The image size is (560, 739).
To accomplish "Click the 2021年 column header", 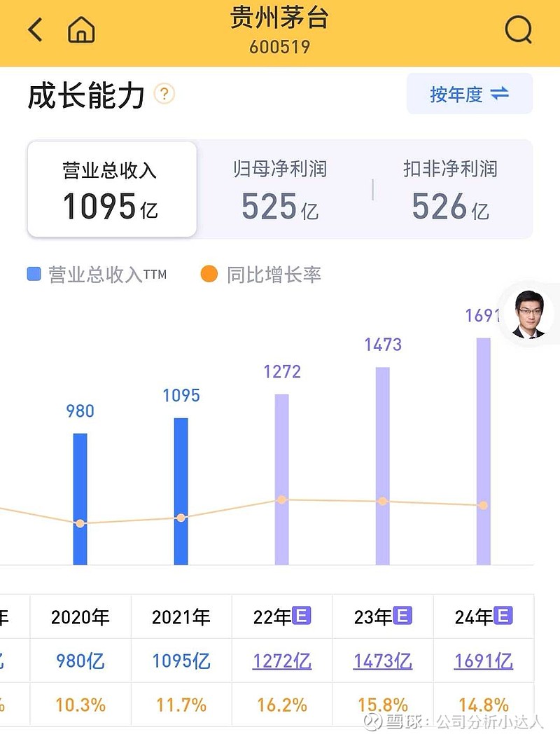I will tap(181, 617).
